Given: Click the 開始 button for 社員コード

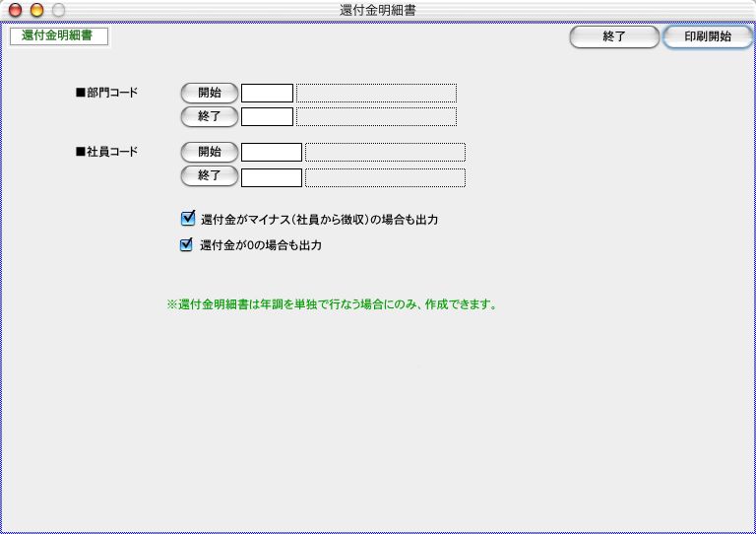Looking at the screenshot, I should (209, 153).
